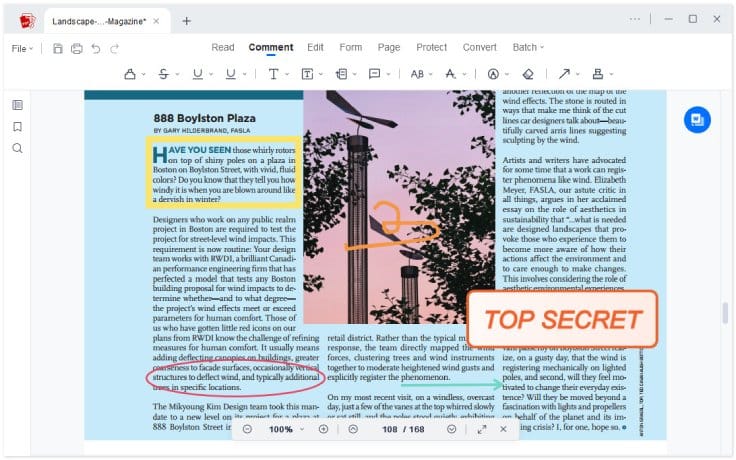
Task: Switch to the Comment tab
Action: coord(271,47)
